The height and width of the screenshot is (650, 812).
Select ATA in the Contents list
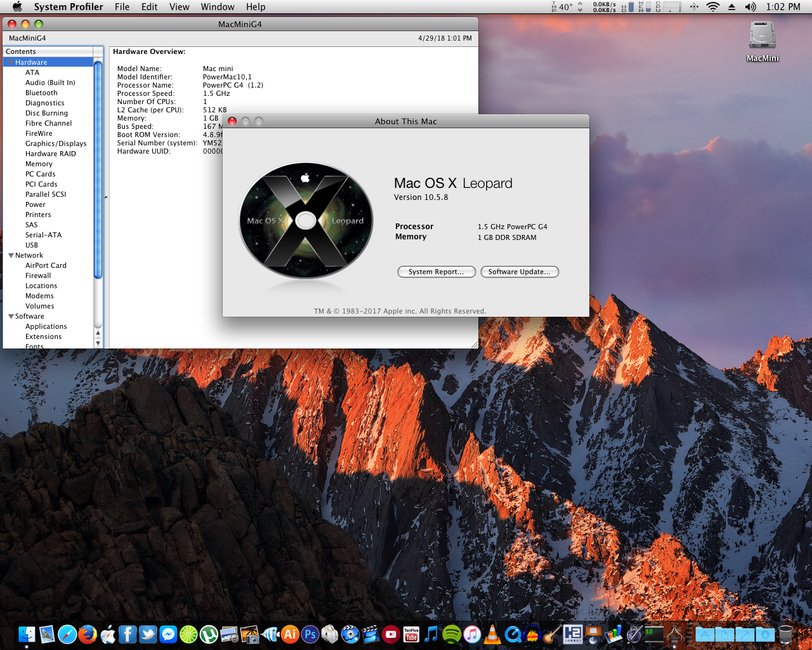(x=32, y=72)
